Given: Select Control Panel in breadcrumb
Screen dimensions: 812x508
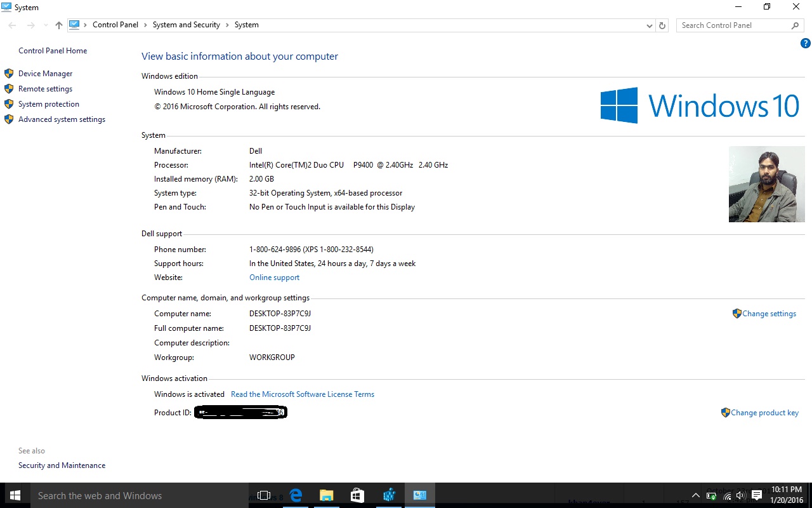Looking at the screenshot, I should [x=115, y=25].
